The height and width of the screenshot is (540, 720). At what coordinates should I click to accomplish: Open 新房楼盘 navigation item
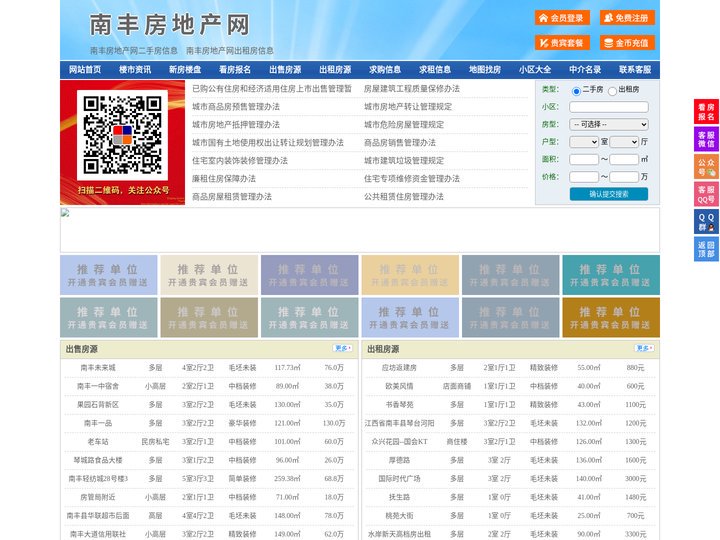coord(185,70)
